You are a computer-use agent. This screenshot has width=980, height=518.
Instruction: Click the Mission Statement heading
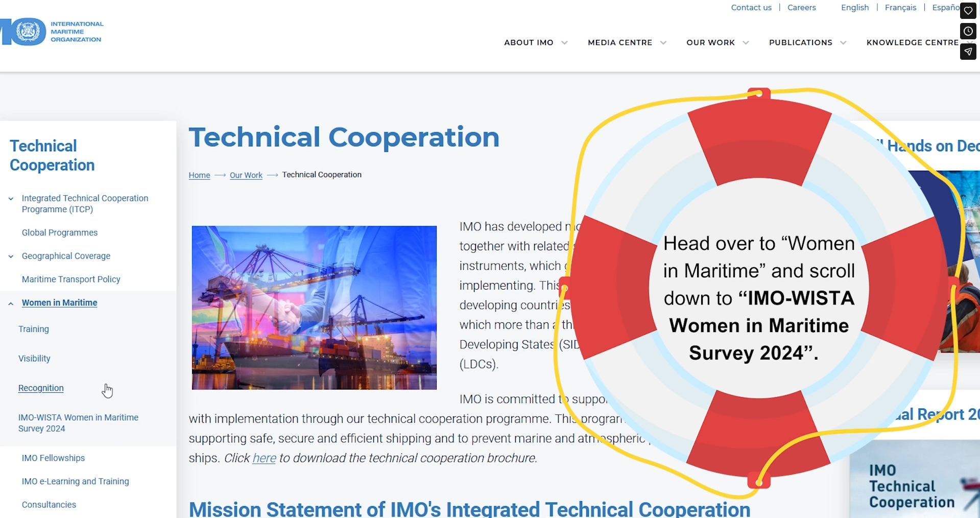click(x=469, y=509)
